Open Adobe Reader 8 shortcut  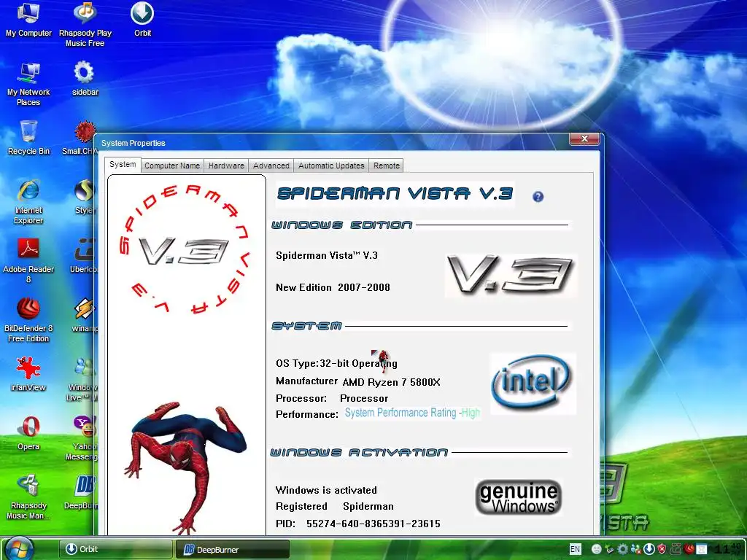point(28,261)
